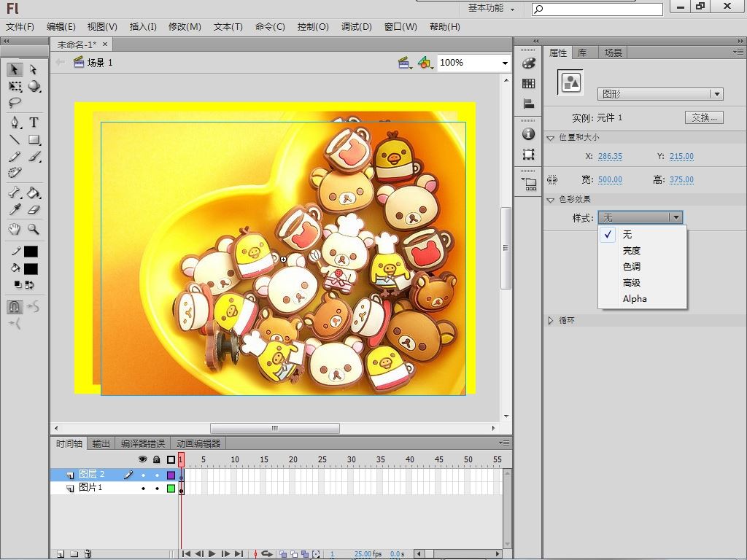747x560 pixels.
Task: Lock layer 图片1 via lock dot
Action: [158, 488]
